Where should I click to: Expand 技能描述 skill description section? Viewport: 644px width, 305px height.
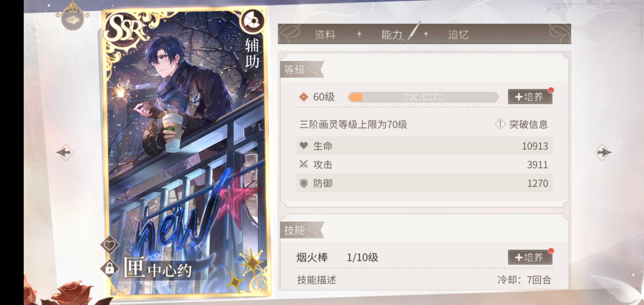(317, 280)
